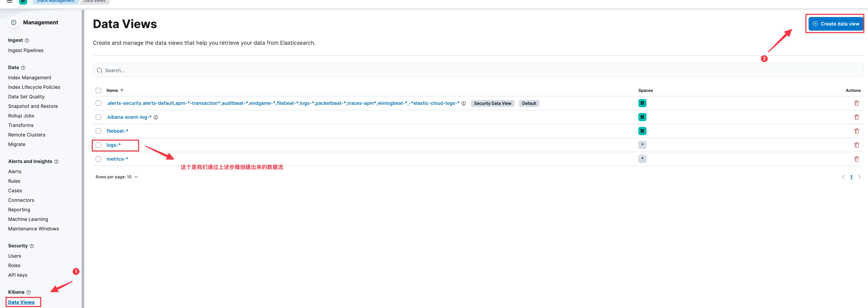Sort by Name column arrow

click(x=122, y=91)
